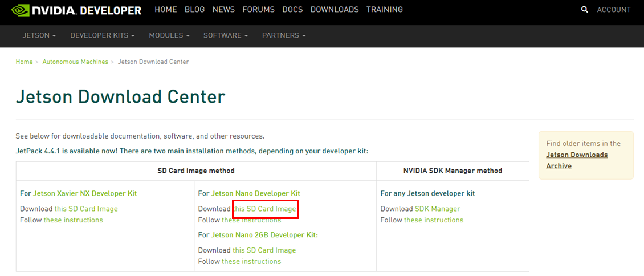The image size is (644, 276).
Task: Go to HOME in top navigation
Action: coord(165,10)
